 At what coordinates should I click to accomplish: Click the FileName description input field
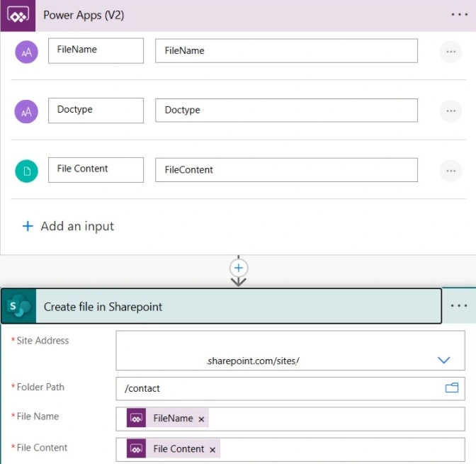(286, 51)
